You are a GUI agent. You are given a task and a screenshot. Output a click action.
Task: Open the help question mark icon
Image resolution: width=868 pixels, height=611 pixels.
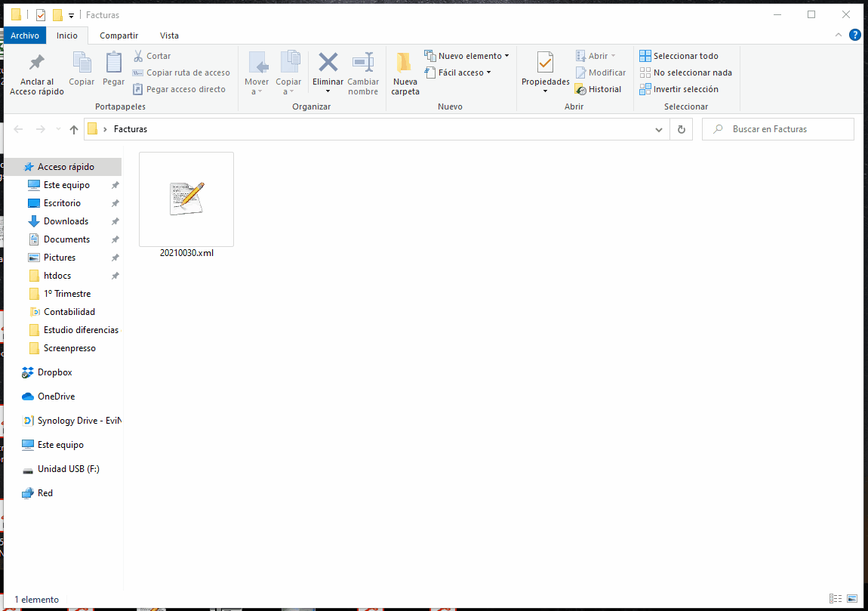[x=854, y=35]
